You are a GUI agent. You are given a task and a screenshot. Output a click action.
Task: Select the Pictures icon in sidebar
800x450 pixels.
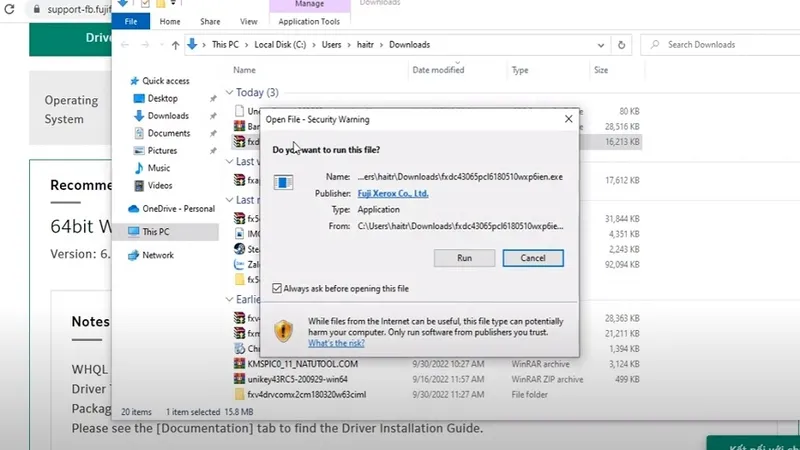point(139,150)
